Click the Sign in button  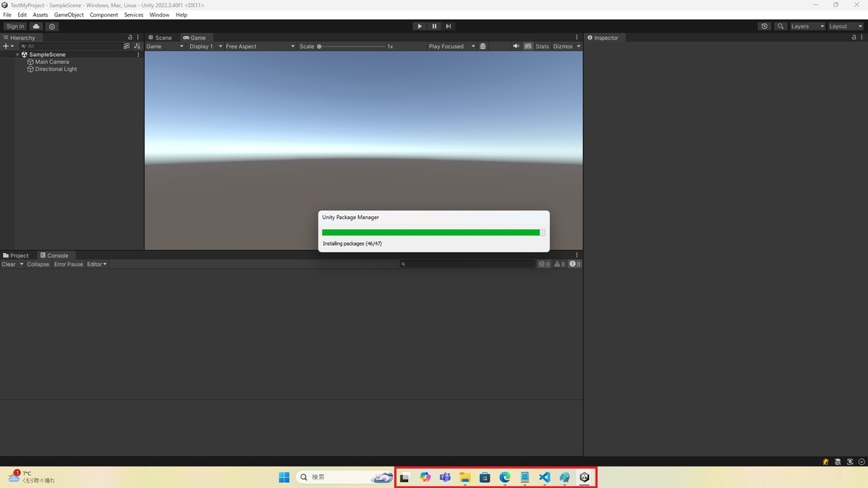pyautogui.click(x=14, y=26)
